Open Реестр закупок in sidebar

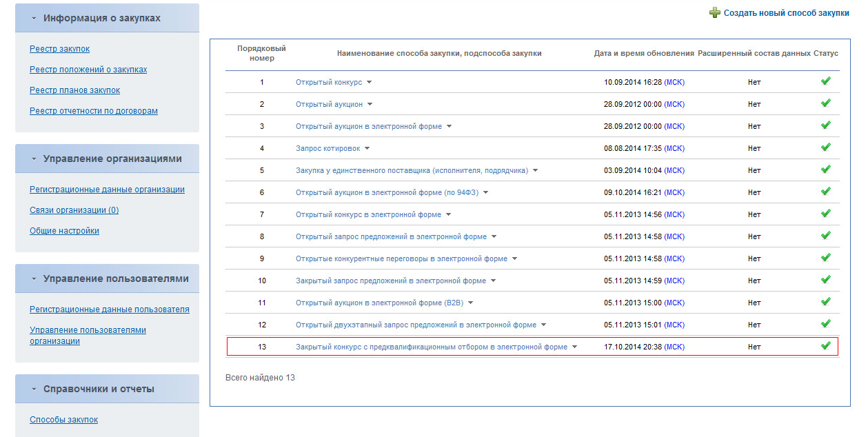pyautogui.click(x=59, y=49)
